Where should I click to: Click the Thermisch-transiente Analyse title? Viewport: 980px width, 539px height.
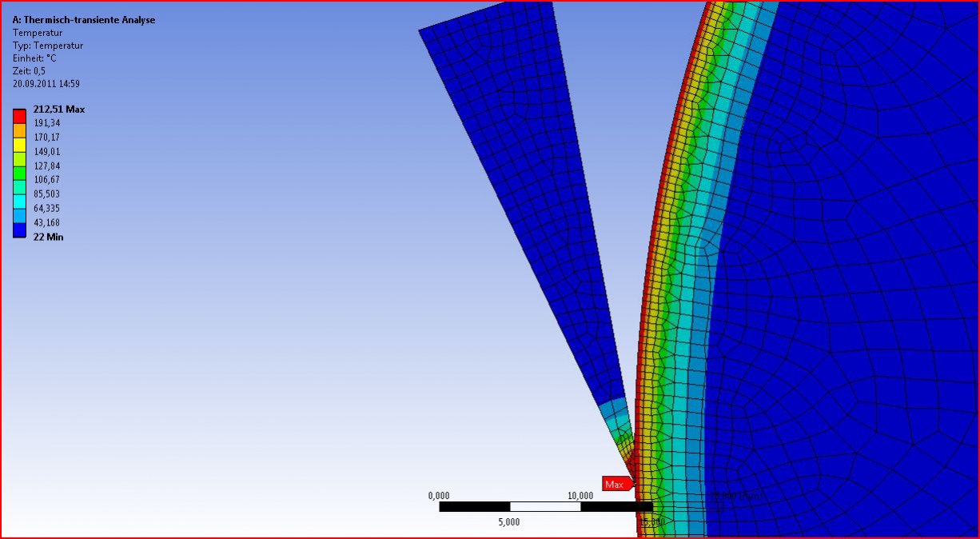point(84,20)
